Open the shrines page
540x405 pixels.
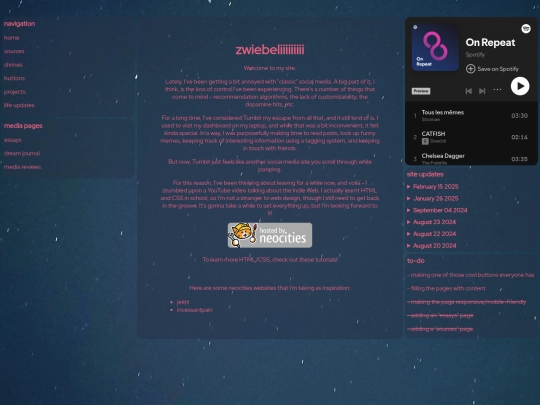[x=13, y=65]
